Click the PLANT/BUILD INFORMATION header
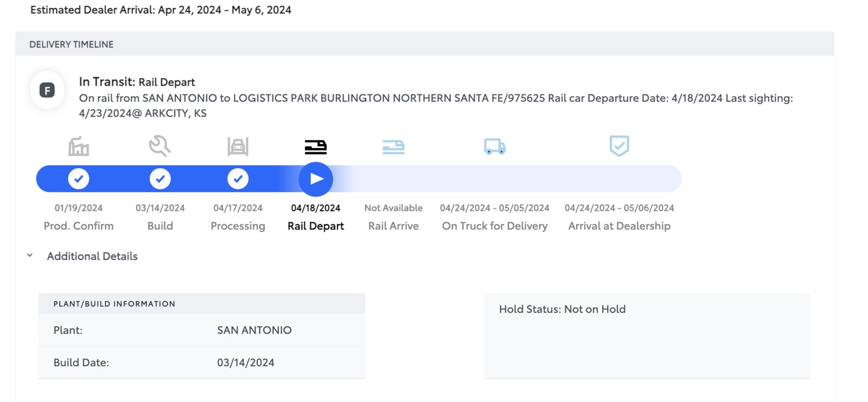The image size is (868, 402). tap(114, 304)
